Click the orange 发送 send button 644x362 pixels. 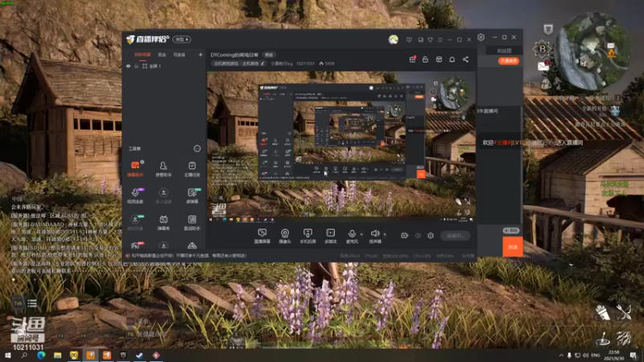tap(513, 247)
